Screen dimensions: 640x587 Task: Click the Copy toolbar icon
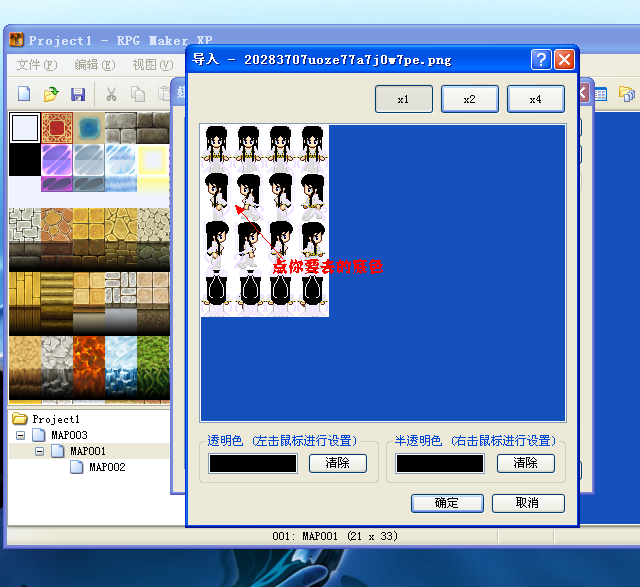(x=138, y=94)
